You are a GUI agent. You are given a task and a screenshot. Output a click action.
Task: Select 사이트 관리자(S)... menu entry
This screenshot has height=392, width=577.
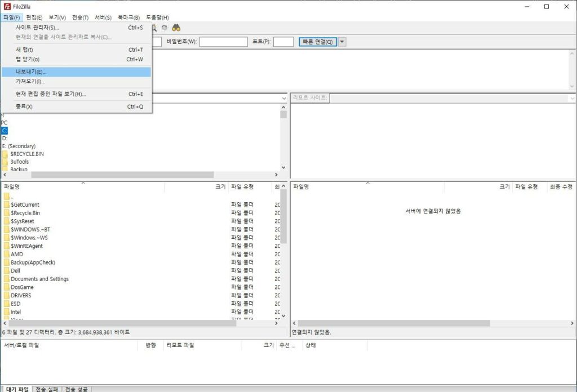[x=77, y=28]
